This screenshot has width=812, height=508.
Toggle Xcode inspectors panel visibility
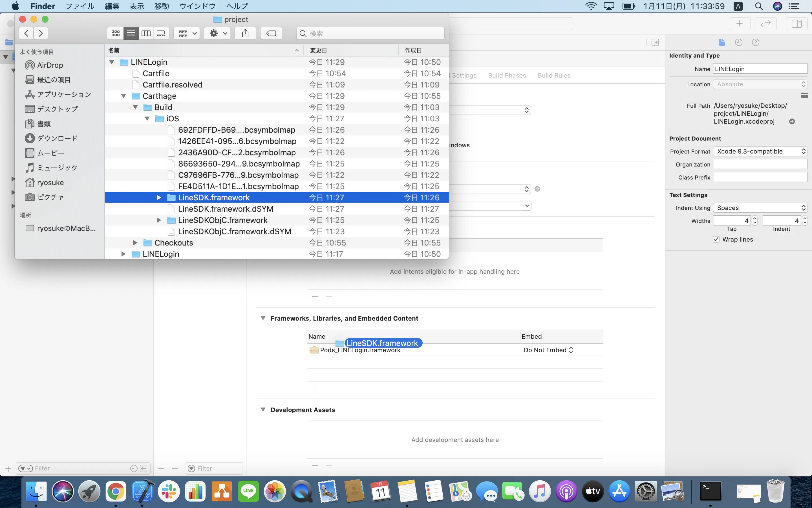(x=796, y=23)
